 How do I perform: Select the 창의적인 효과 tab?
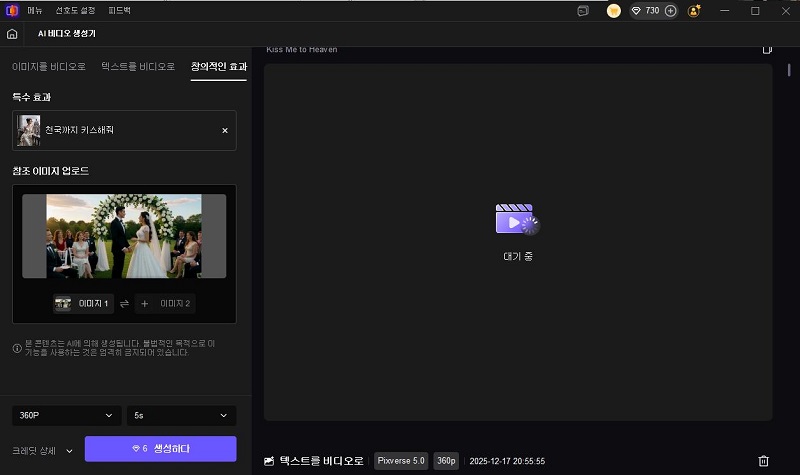point(219,66)
